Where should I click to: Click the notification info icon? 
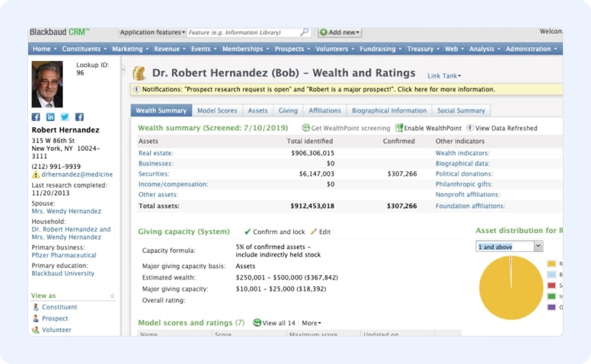coord(136,89)
